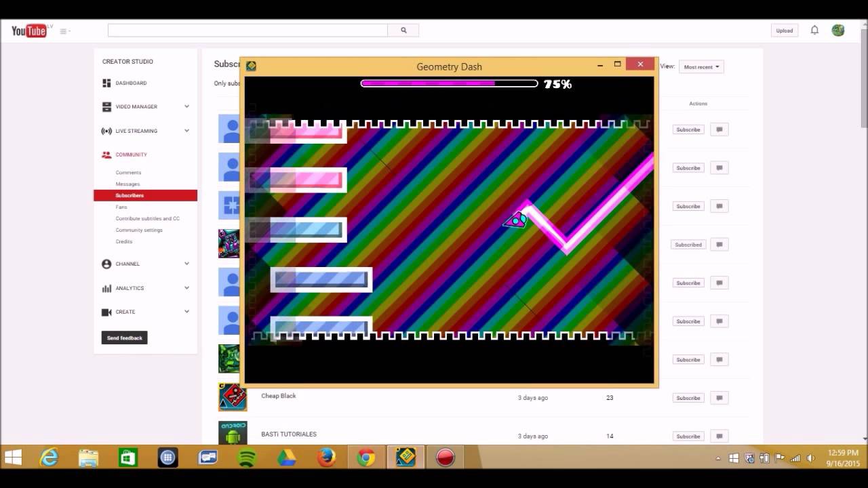Open Credits under Community
This screenshot has height=488, width=868.
124,241
